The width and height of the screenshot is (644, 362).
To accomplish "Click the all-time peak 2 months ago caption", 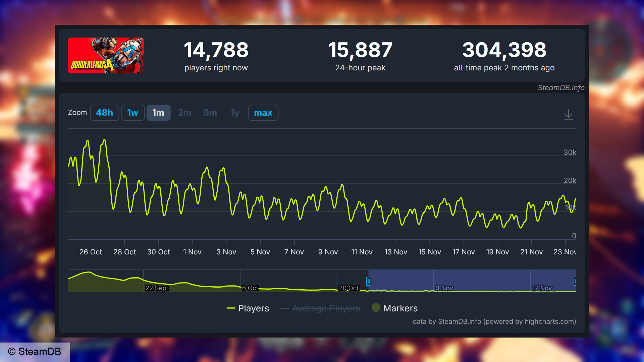I will tap(504, 68).
